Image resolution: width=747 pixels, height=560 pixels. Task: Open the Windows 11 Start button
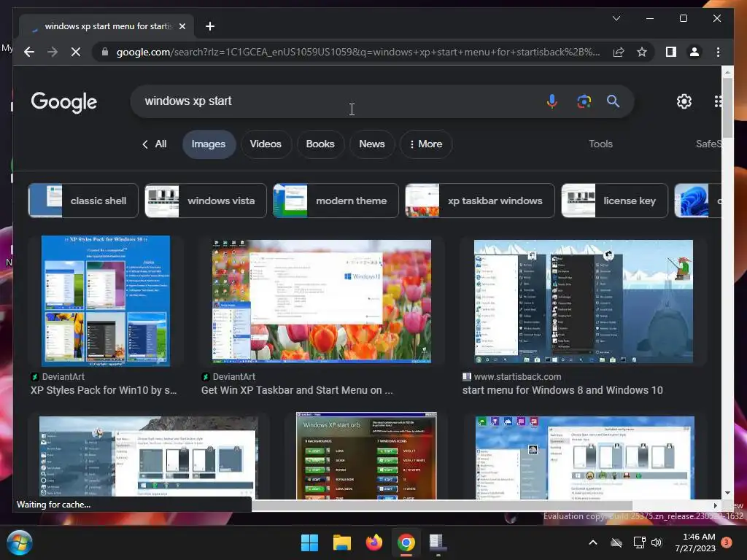309,542
